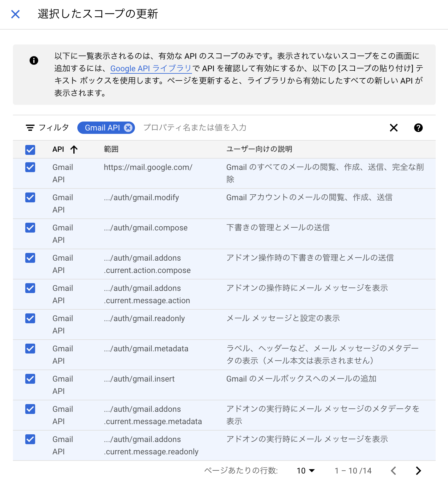Select the .../auth/gmail.readonly scope text
Screen dimensions: 448x496
[145, 318]
